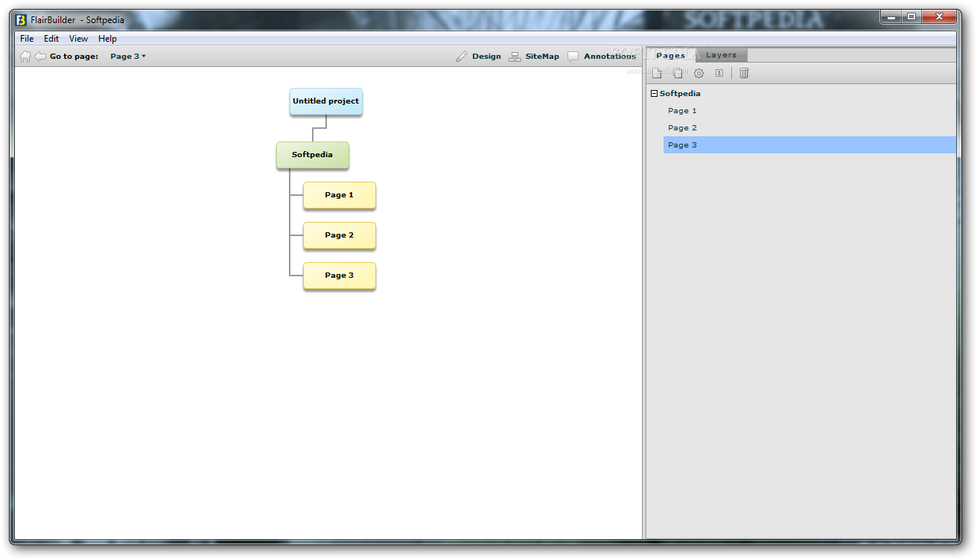The image size is (977, 560).
Task: Click the FlairBuilder app icon in title bar
Action: (x=21, y=20)
